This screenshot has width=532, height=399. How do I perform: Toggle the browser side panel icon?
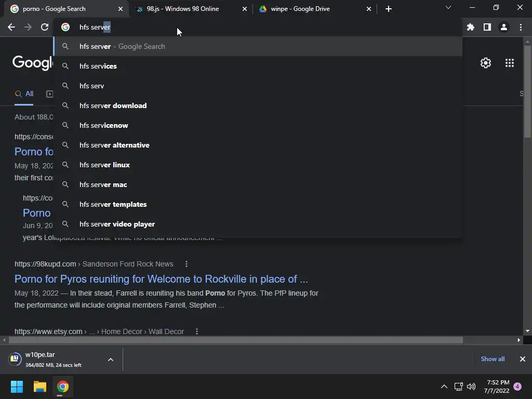[487, 27]
